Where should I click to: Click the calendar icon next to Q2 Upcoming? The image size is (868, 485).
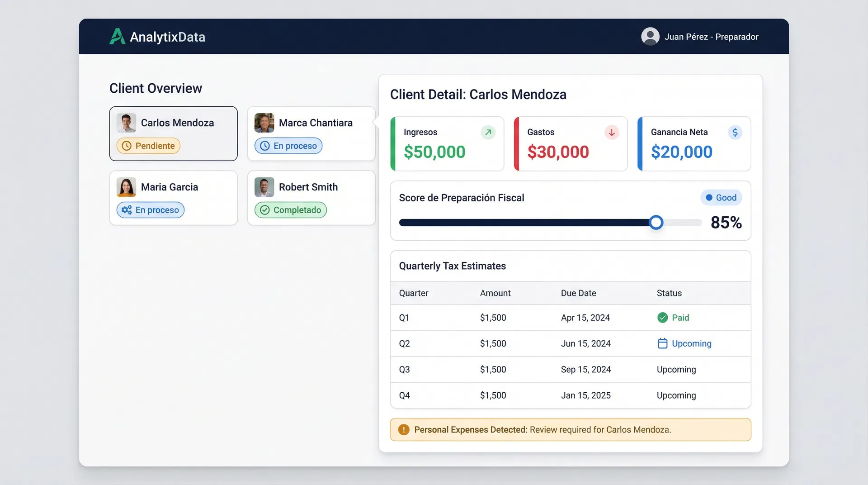[x=662, y=343]
